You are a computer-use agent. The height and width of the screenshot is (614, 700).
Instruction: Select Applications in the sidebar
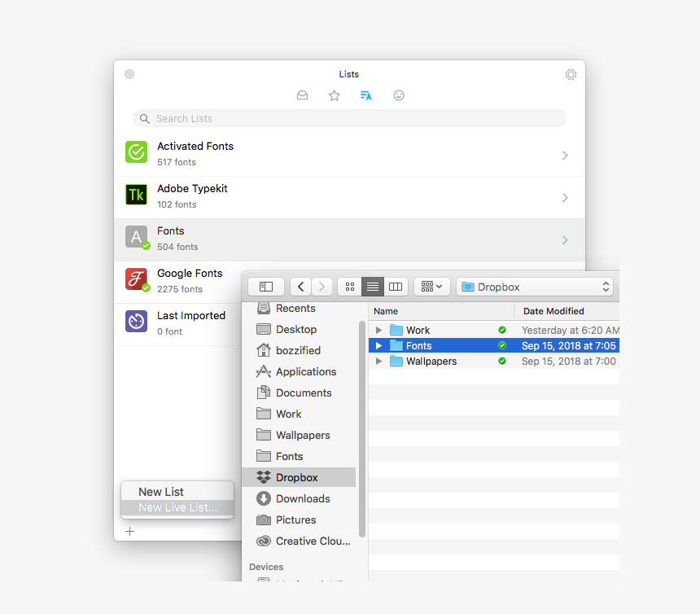point(299,371)
